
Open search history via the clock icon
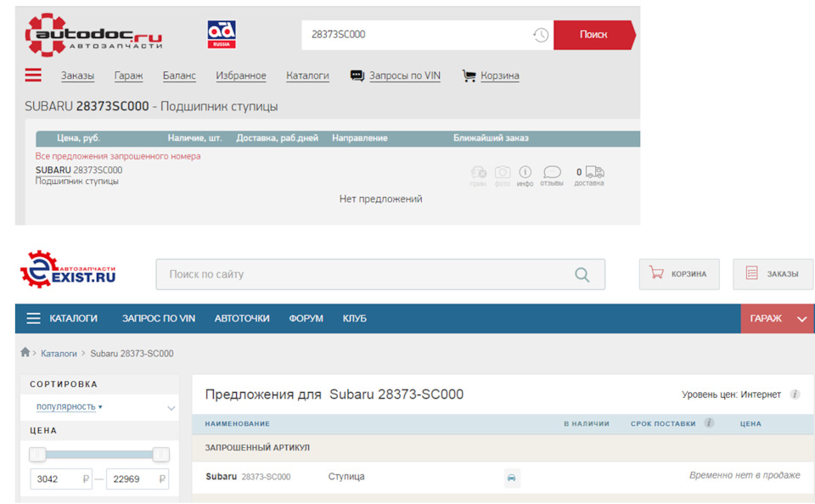[x=540, y=34]
